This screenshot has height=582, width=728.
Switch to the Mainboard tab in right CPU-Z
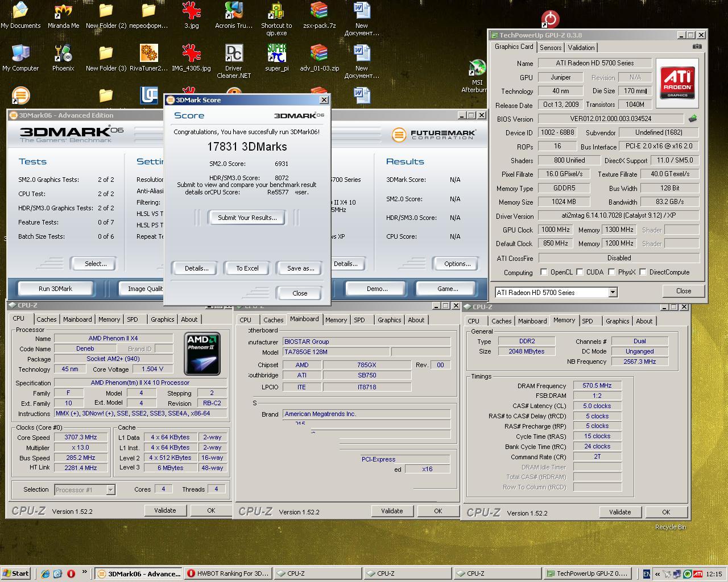(532, 321)
